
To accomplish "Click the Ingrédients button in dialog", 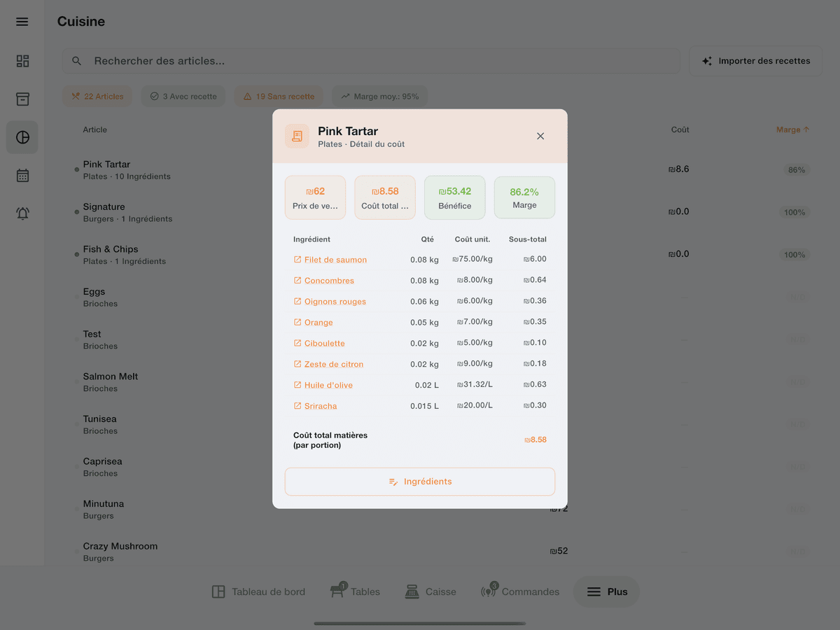I will [420, 482].
